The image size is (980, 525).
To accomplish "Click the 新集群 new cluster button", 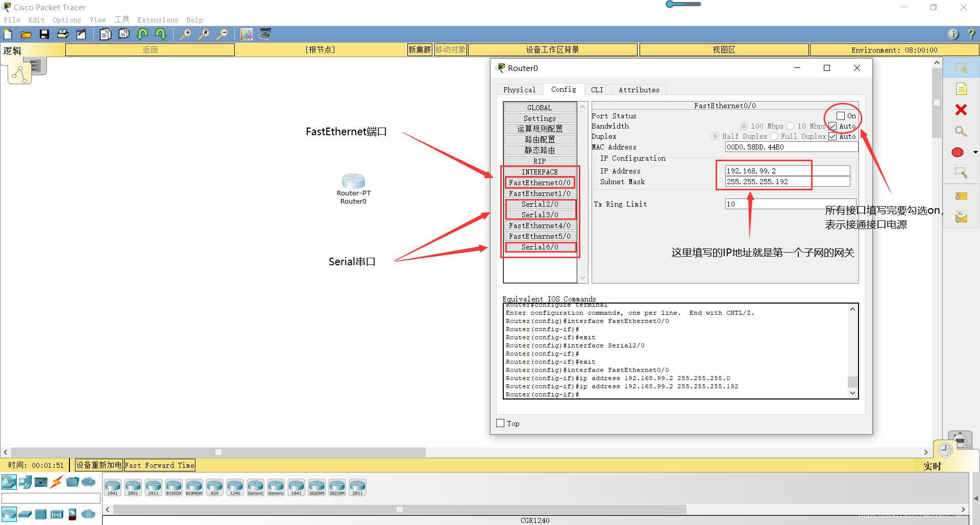I will 420,49.
